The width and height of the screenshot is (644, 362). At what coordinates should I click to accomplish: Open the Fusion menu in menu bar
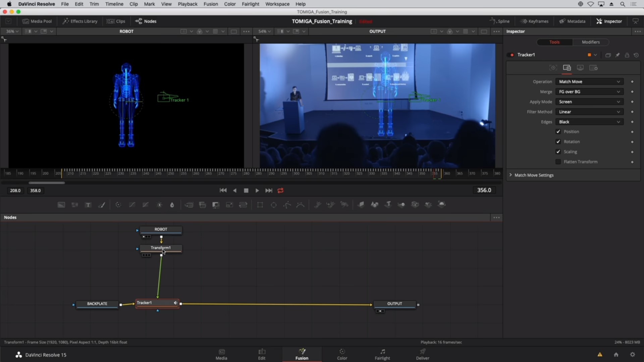pos(210,4)
